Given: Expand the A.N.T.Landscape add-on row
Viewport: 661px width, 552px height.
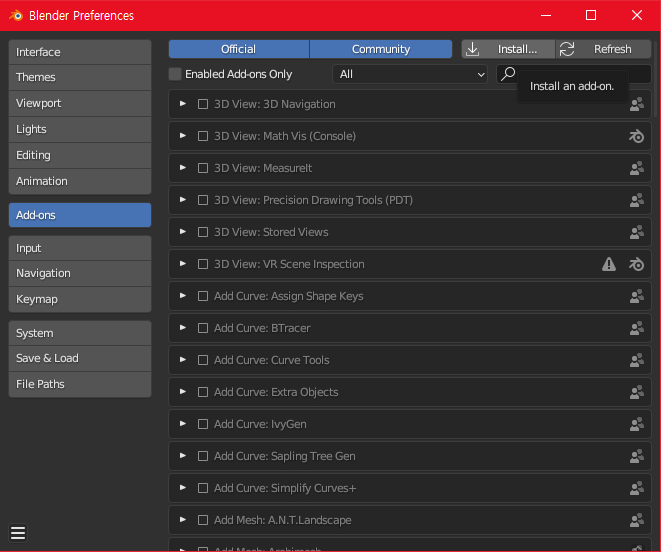Looking at the screenshot, I should coord(183,520).
